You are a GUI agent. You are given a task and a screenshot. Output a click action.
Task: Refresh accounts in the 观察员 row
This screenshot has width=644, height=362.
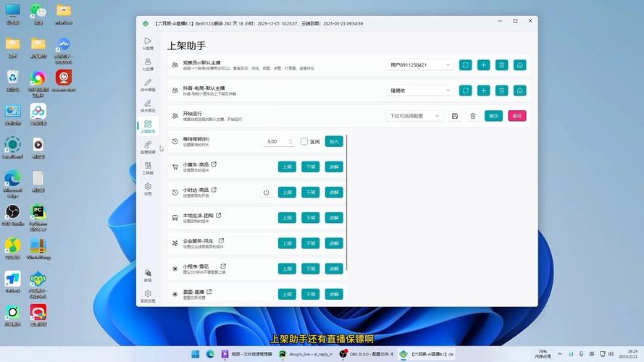[465, 65]
